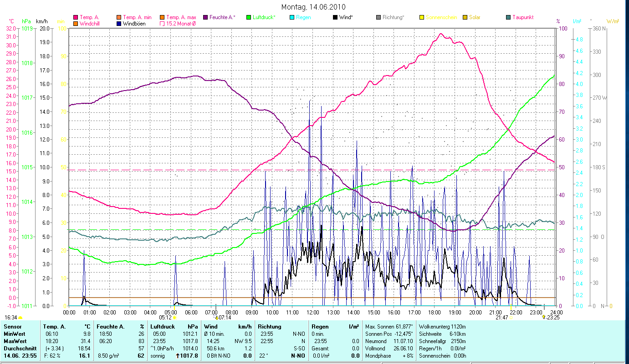Image resolution: width=629 pixels, height=364 pixels.
Task: Click the sunset marker at 21:47
Action: tap(511, 318)
